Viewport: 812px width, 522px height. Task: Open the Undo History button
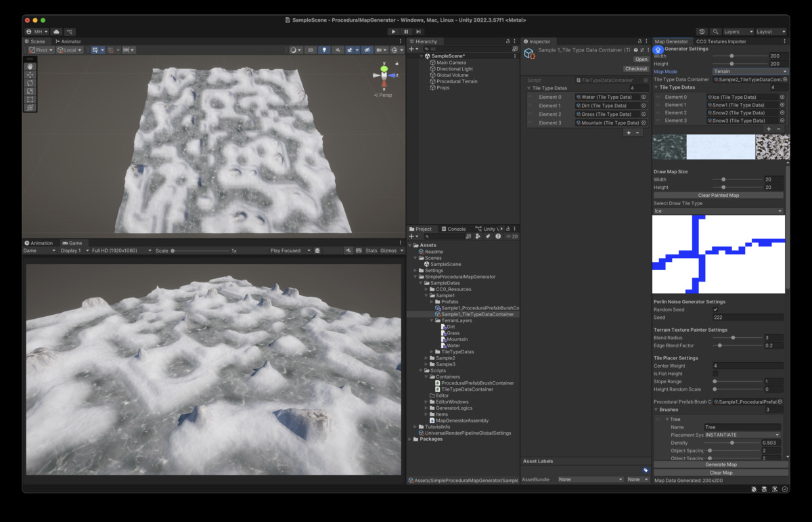pyautogui.click(x=702, y=31)
